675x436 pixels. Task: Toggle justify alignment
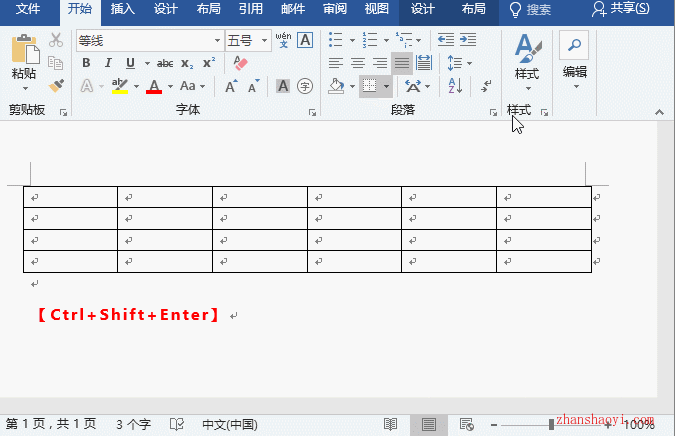coord(402,63)
